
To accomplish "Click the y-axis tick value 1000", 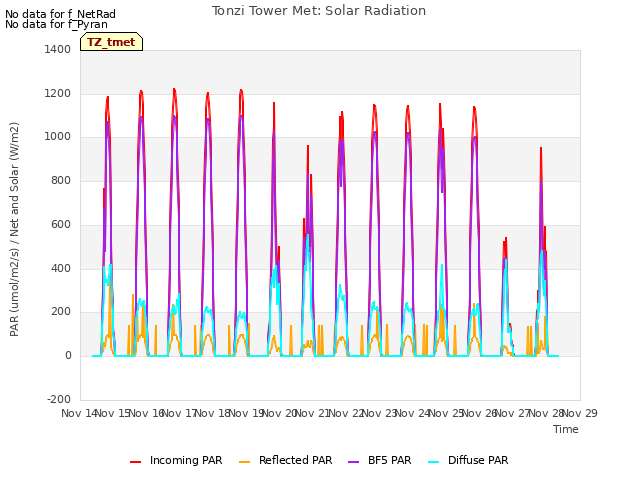I will point(58,137).
